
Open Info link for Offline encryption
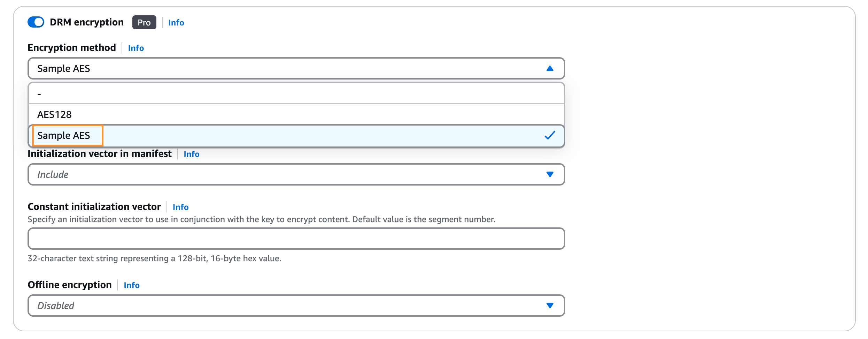pos(131,285)
